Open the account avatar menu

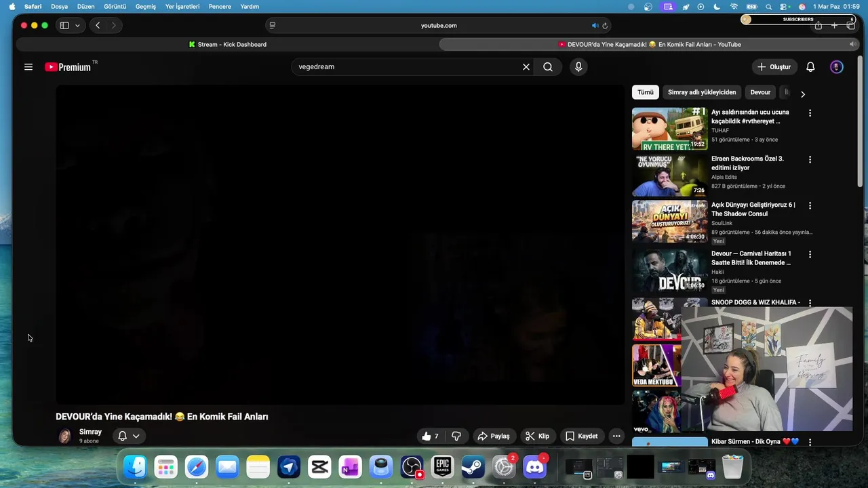coord(837,67)
